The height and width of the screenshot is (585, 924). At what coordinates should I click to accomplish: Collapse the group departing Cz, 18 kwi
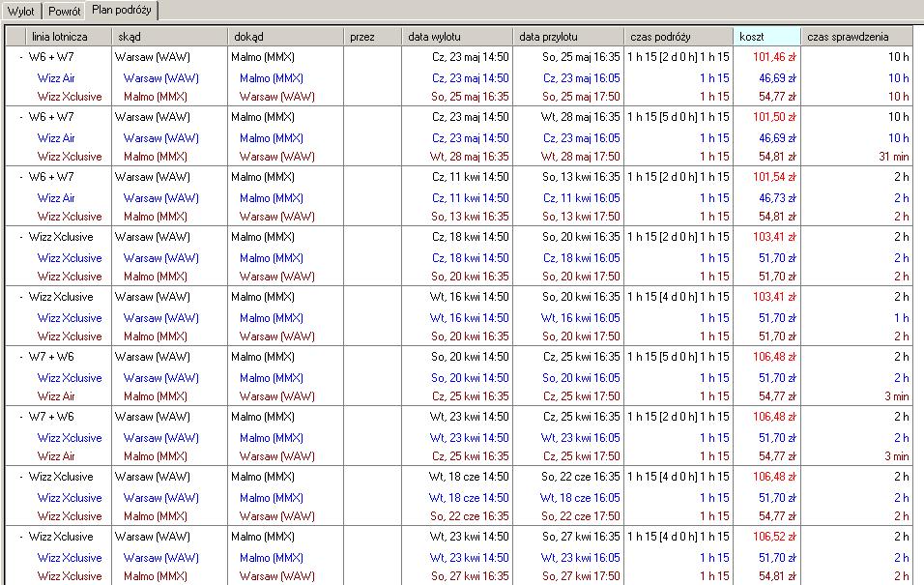coord(21,237)
